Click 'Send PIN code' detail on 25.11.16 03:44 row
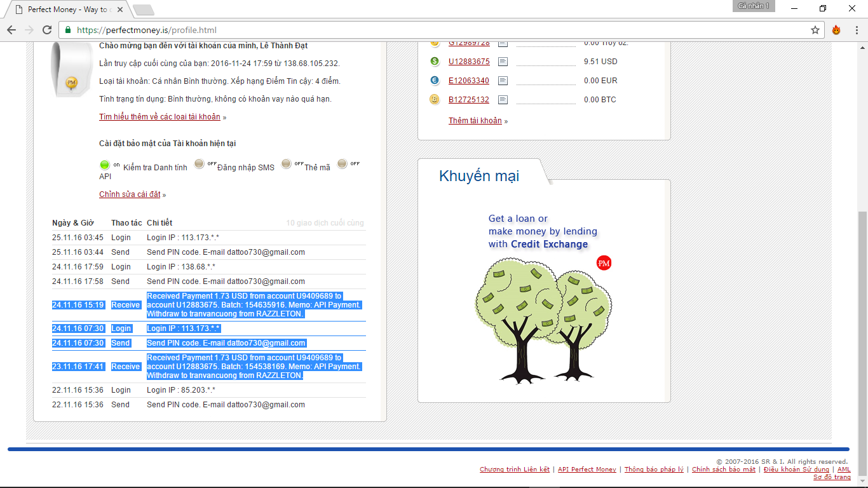The image size is (868, 488). pyautogui.click(x=226, y=252)
